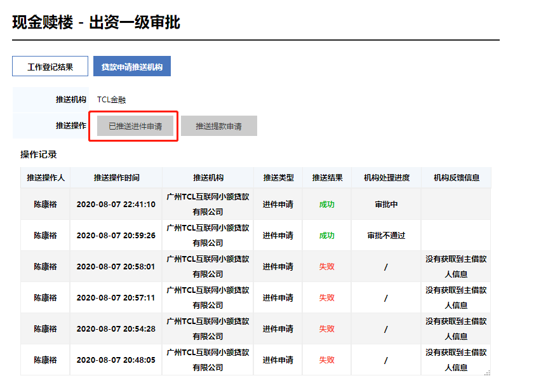
Task: Click the 机构反馈信息 column header
Action: 457,178
